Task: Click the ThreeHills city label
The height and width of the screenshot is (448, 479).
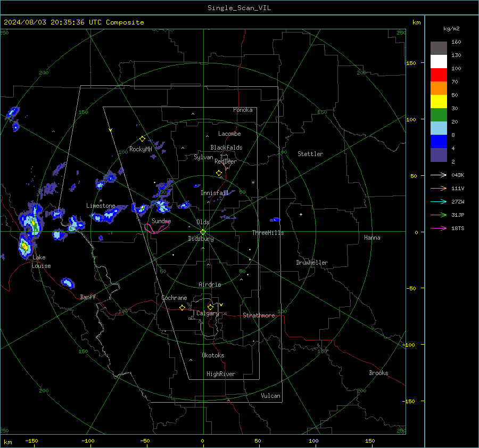Action: point(268,233)
